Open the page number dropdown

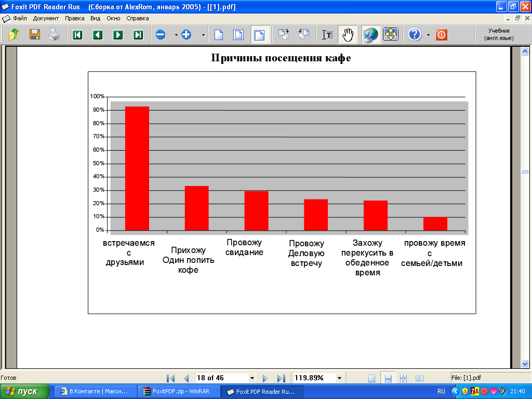coord(252,378)
